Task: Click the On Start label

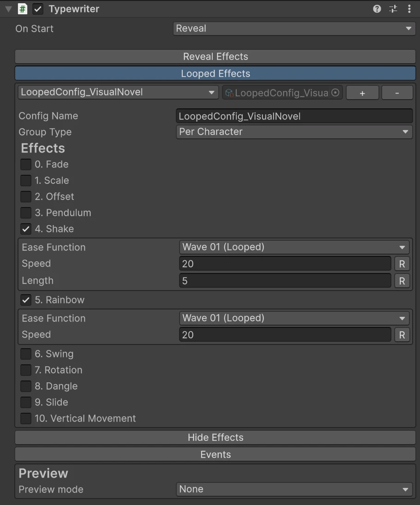Action: tap(35, 29)
